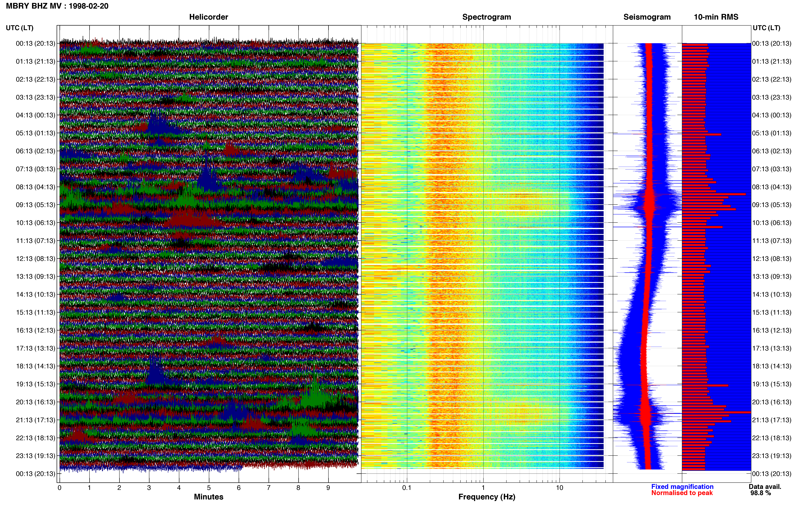Screen dimensions: 812x508
Task: Click left time label 23:13 (19:13)
Action: pos(36,456)
